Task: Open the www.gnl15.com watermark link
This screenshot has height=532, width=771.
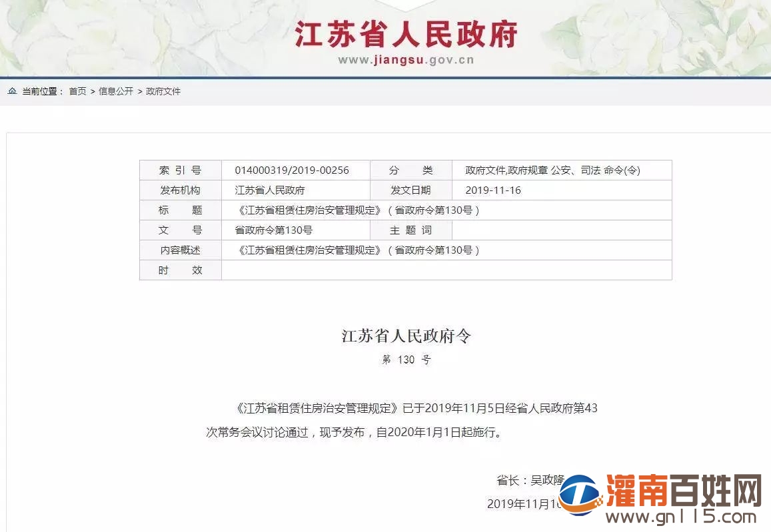Action: (681, 517)
